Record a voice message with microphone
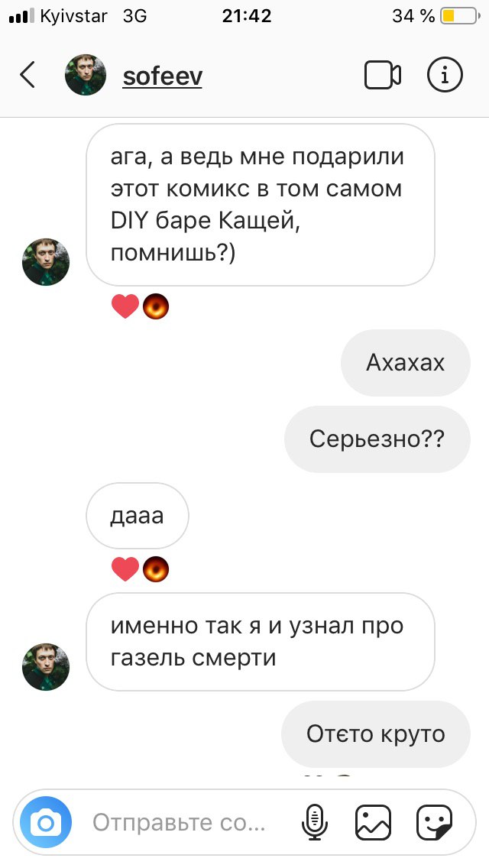This screenshot has width=489, height=868. [x=315, y=822]
